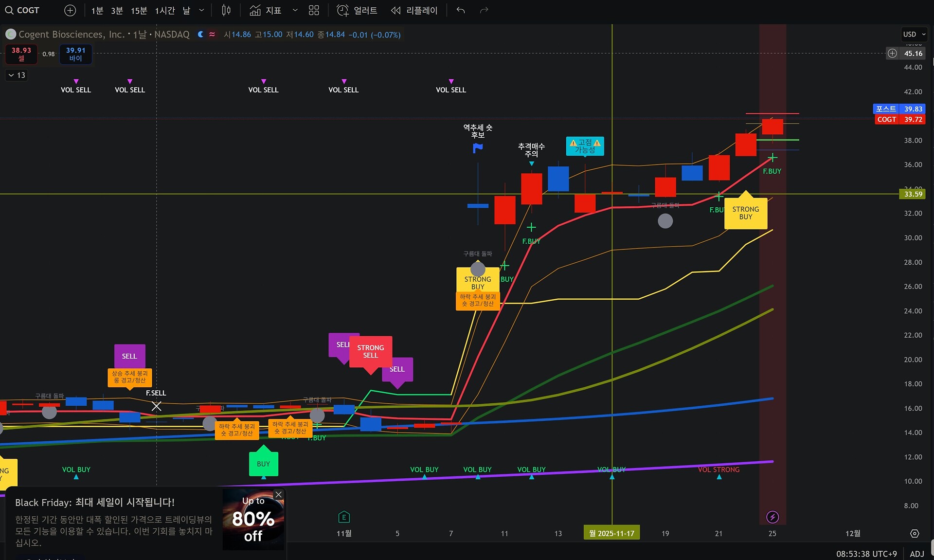Add symbol with plus circle button
Screen dimensions: 934x560
70,10
